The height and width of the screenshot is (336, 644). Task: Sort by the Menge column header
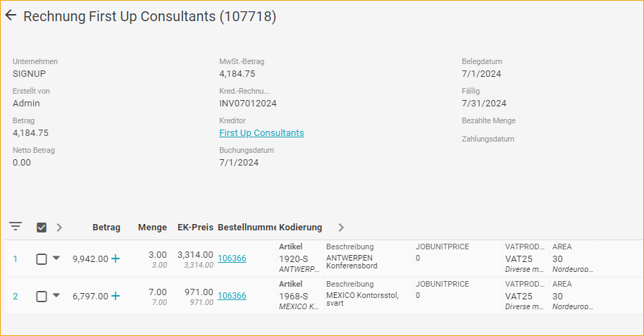152,228
